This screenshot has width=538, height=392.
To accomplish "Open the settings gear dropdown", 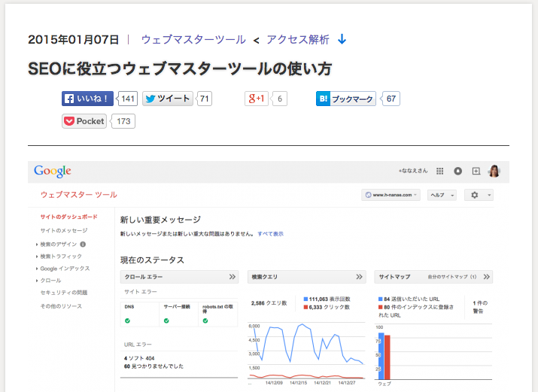I will point(479,195).
